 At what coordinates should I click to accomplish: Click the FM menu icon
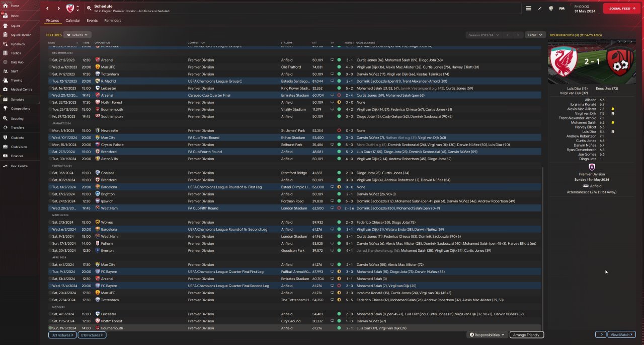561,8
